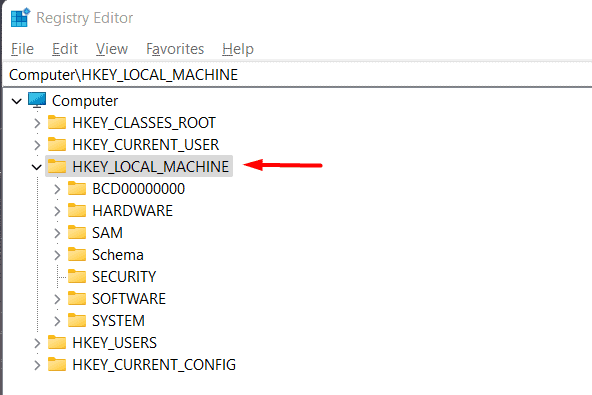The image size is (592, 395).
Task: Expand the HKEY_CURRENT_USER key
Action: [37, 145]
